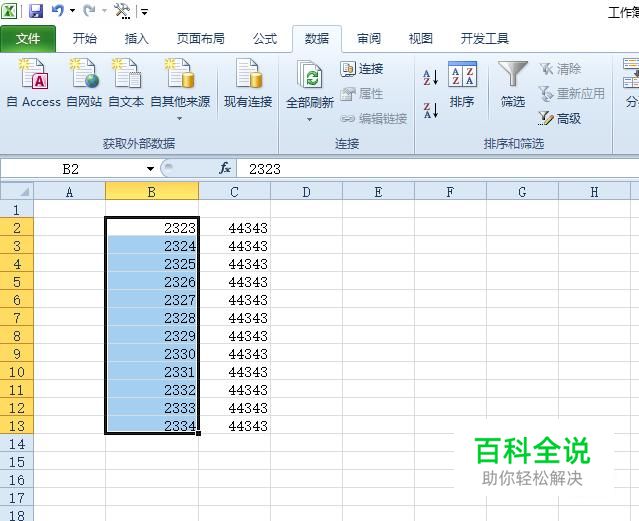The image size is (639, 521).
Task: Click the formula bar showing 2323
Action: click(438, 169)
